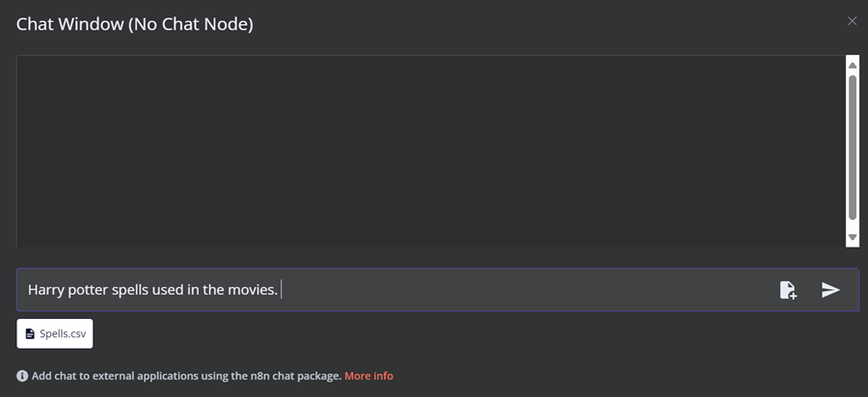Click the document icon on the Spells.csv chip
Screen dimensions: 868x397
click(x=30, y=334)
